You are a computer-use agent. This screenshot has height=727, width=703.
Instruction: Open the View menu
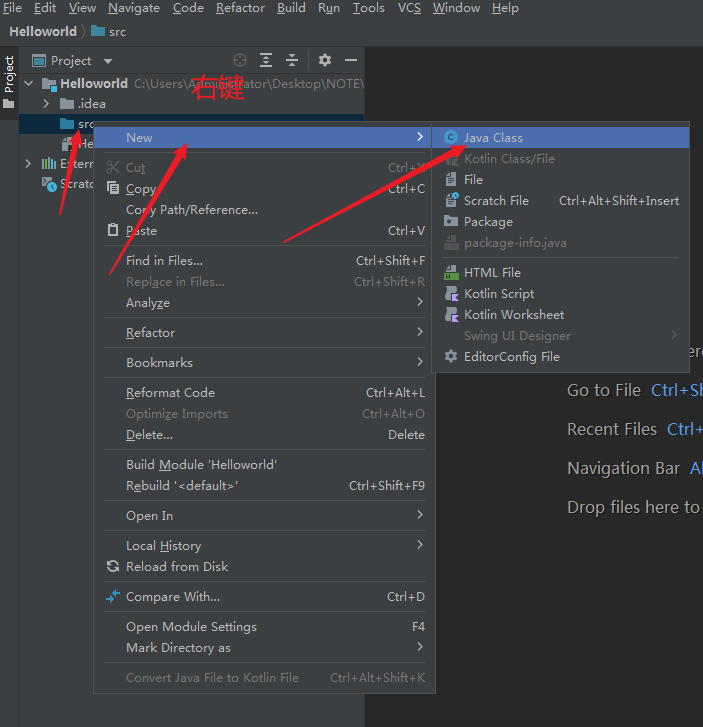coord(82,8)
